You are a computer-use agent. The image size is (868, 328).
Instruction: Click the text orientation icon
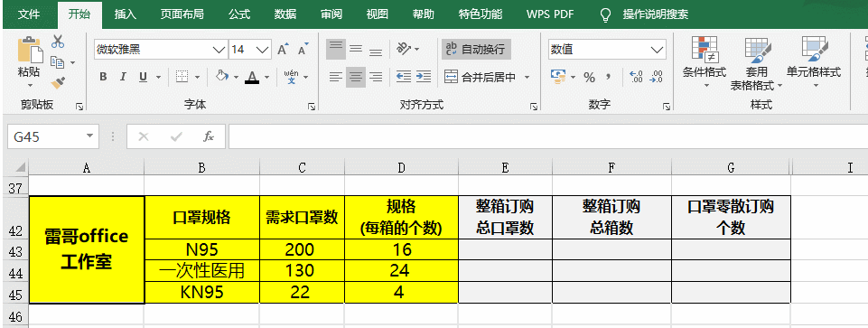click(404, 50)
